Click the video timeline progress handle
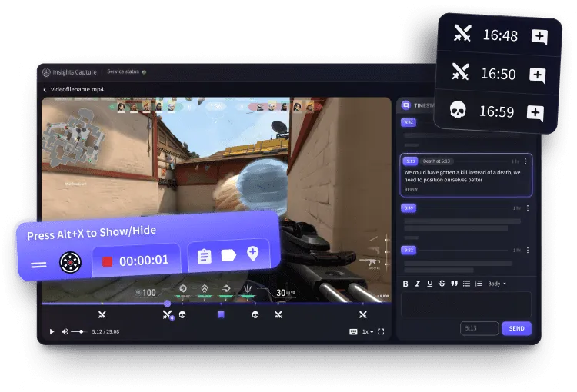The image size is (577, 392). (167, 304)
